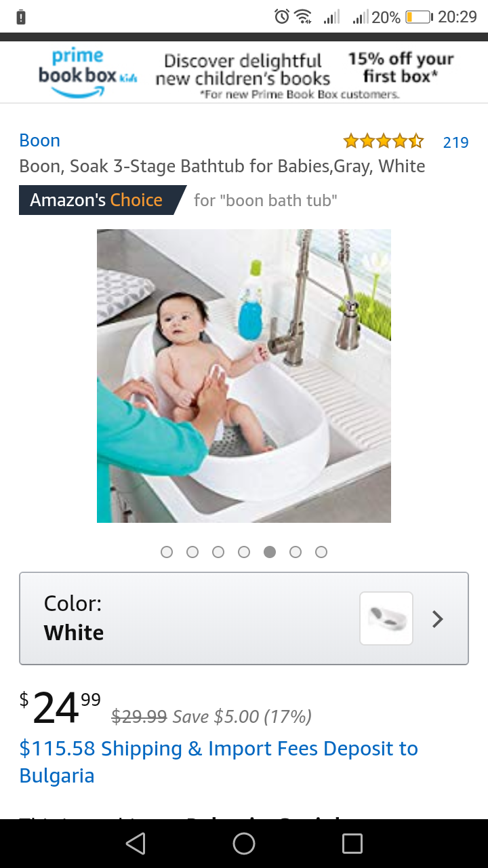Select the seventh image carousel dot
This screenshot has width=488, height=868.
click(x=321, y=552)
